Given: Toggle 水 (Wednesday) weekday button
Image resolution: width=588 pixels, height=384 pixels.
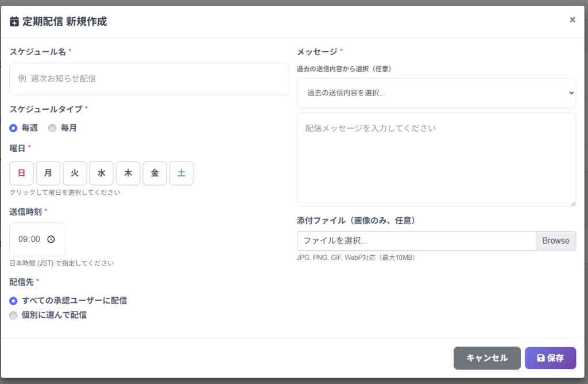Looking at the screenshot, I should (x=102, y=172).
